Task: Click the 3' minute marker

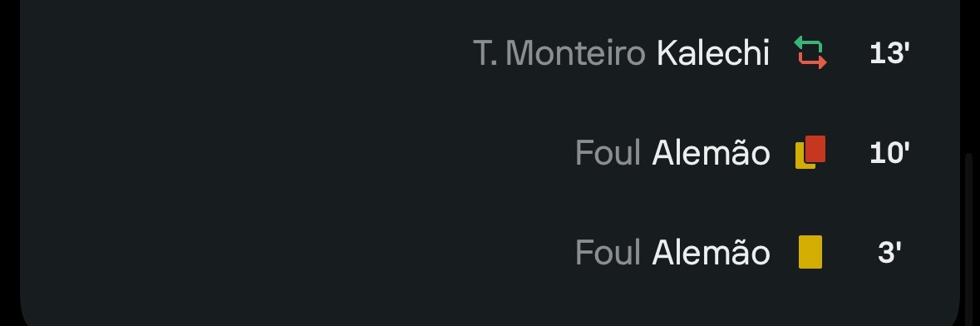Action: point(889,252)
